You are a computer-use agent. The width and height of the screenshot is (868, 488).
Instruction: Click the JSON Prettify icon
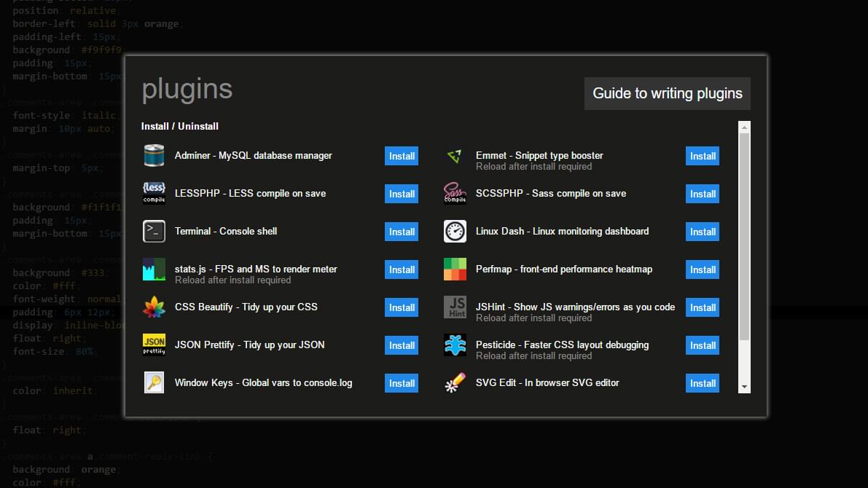154,345
